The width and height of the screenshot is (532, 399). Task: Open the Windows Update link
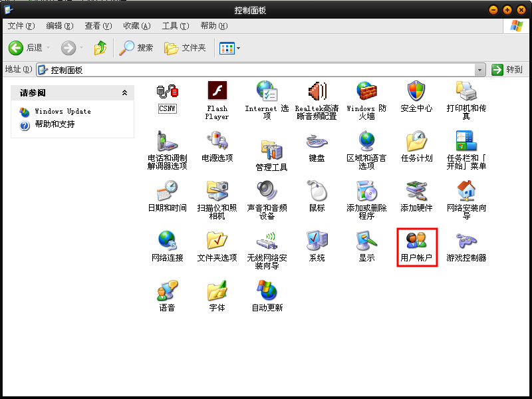click(63, 111)
